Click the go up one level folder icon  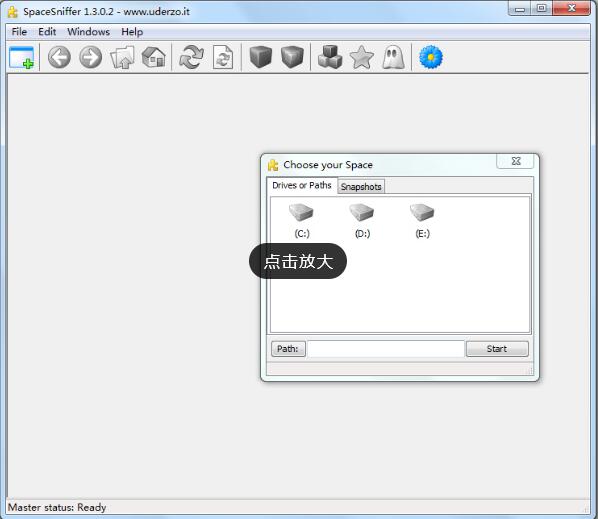point(122,57)
